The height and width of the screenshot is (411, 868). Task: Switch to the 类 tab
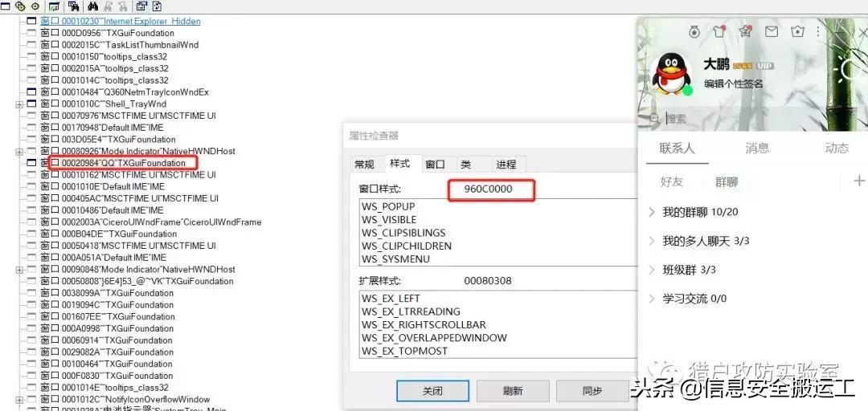tap(466, 165)
